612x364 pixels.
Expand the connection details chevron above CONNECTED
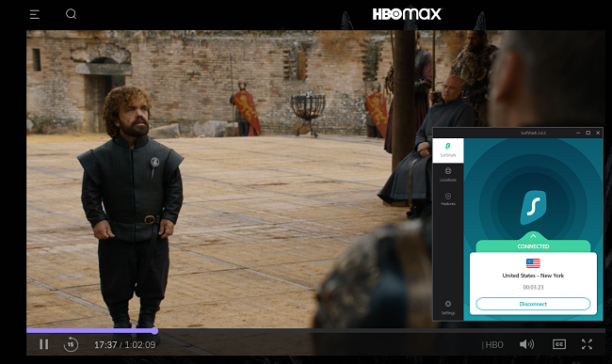(533, 236)
